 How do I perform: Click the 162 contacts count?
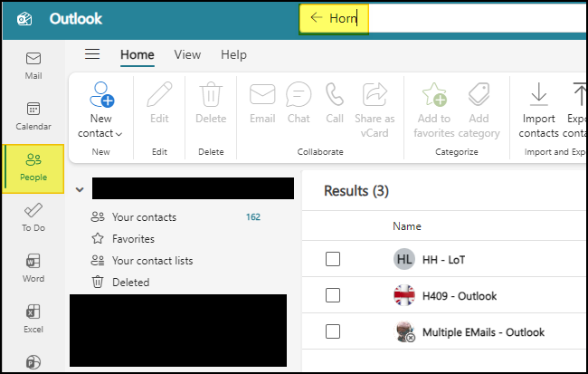(253, 217)
